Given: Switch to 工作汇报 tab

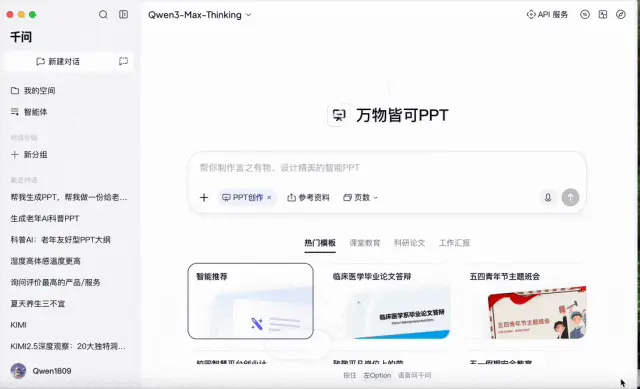Looking at the screenshot, I should (455, 243).
